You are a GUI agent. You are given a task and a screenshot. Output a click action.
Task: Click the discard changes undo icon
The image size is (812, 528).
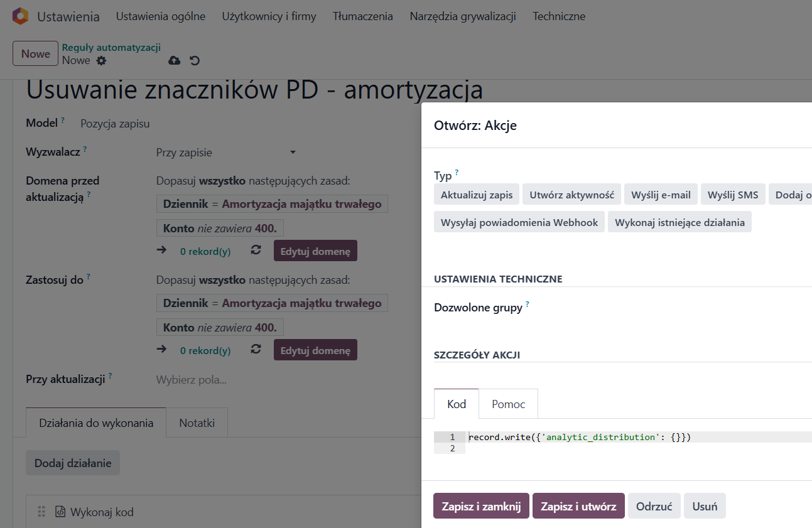[x=195, y=60]
